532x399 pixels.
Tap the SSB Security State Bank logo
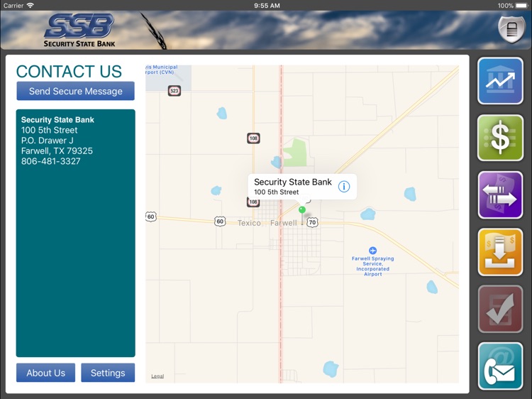[79, 31]
